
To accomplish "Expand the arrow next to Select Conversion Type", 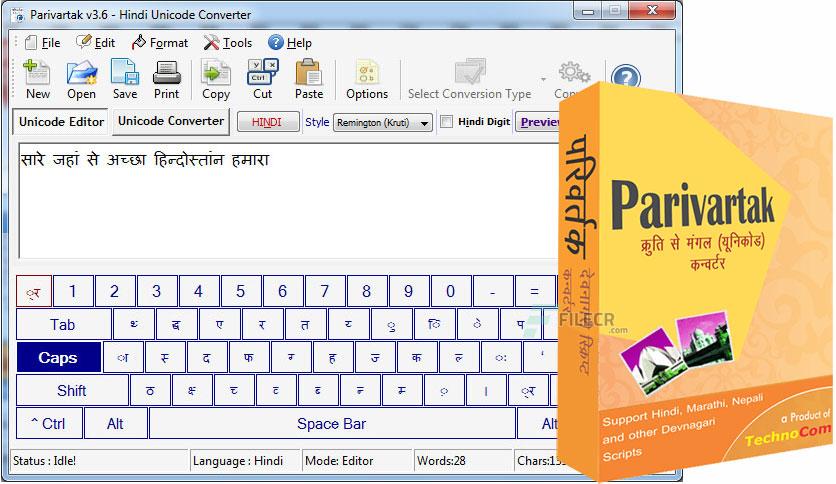I will click(543, 79).
